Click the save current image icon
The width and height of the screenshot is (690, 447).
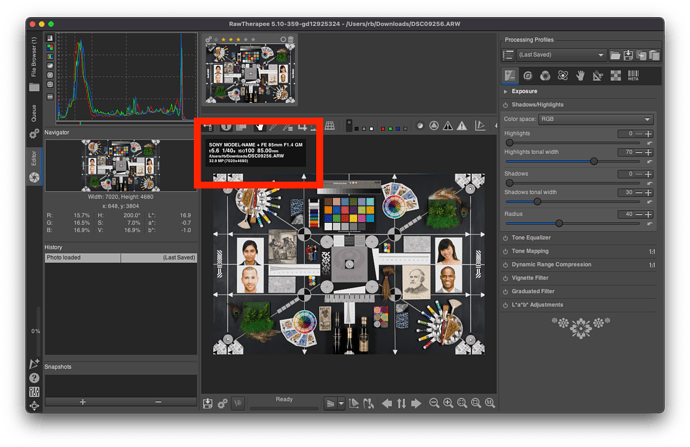[208, 403]
